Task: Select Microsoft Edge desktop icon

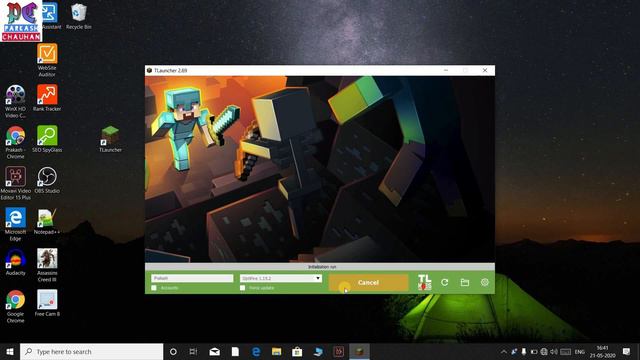Action: pos(16,224)
